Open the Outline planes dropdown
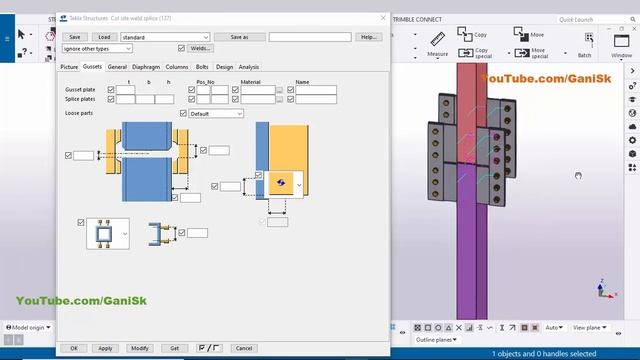This screenshot has height=360, width=640. click(436, 340)
